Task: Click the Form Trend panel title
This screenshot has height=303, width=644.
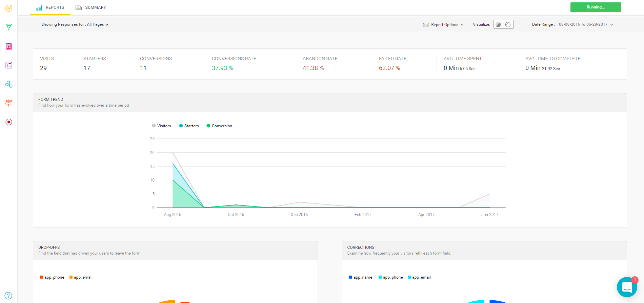Action: [51, 100]
